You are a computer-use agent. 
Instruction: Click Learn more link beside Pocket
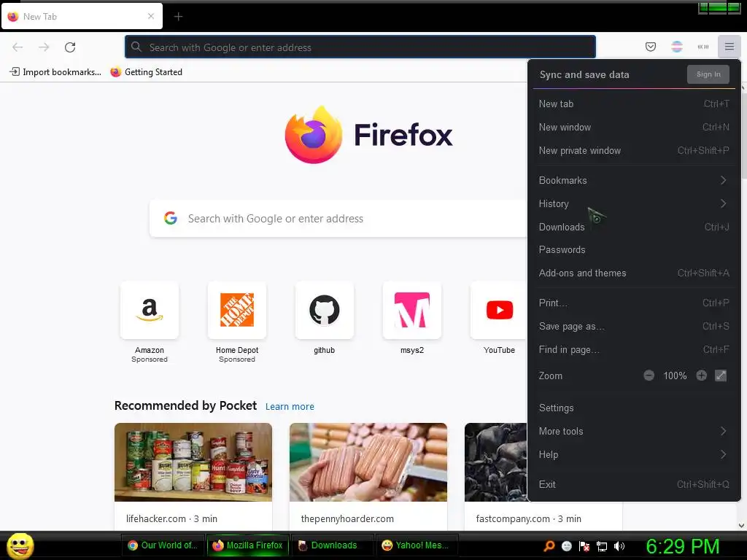(x=290, y=407)
